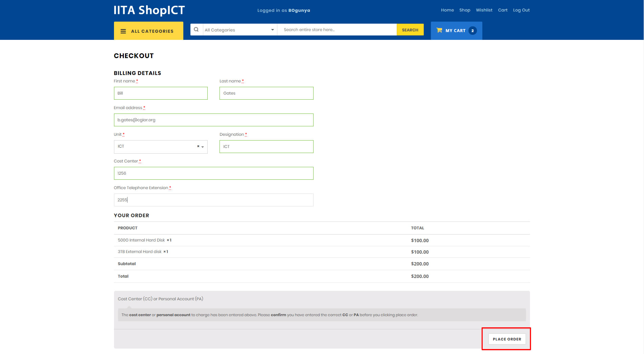Click the search entire store input box
Screen dimensions: 644x354
tap(337, 30)
